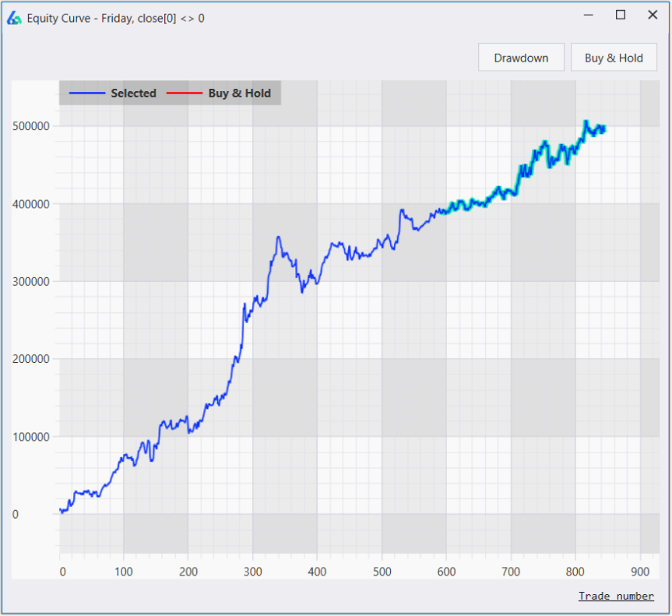Click the 200000 gridline label
The width and height of the screenshot is (672, 616).
33,359
